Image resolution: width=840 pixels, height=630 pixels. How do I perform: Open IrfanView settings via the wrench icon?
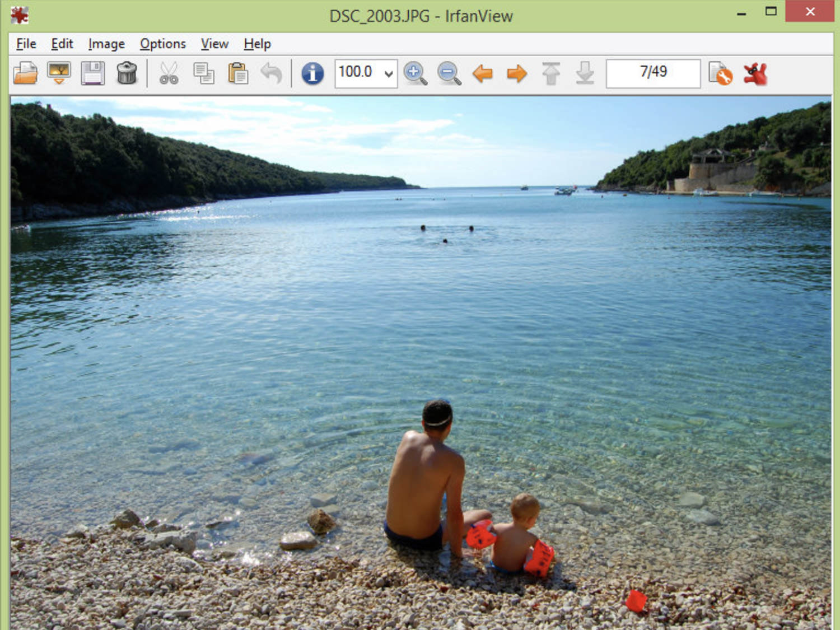[x=721, y=73]
